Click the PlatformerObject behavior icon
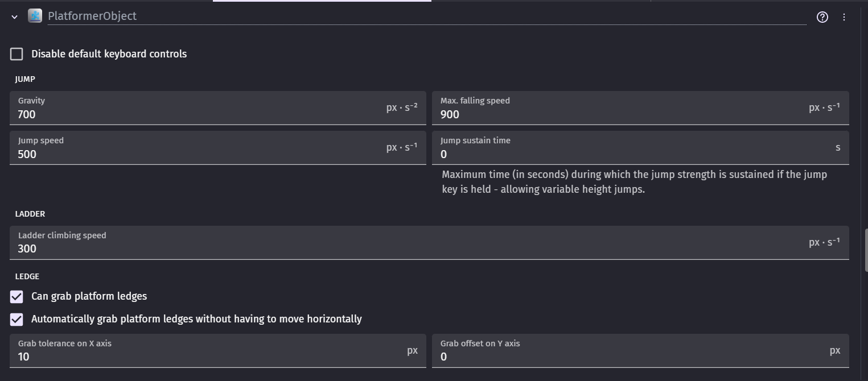 point(35,16)
